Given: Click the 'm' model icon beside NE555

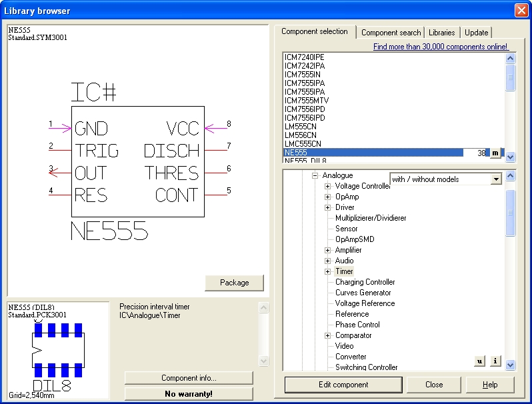Looking at the screenshot, I should [495, 153].
